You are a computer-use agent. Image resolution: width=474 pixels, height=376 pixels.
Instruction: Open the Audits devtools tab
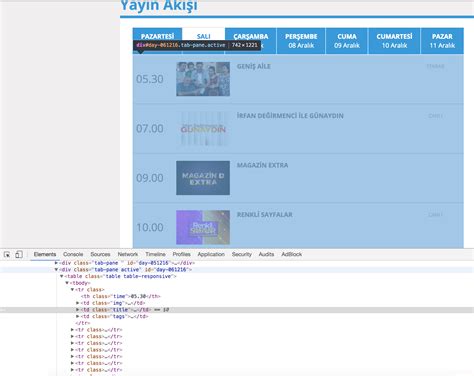tap(266, 254)
